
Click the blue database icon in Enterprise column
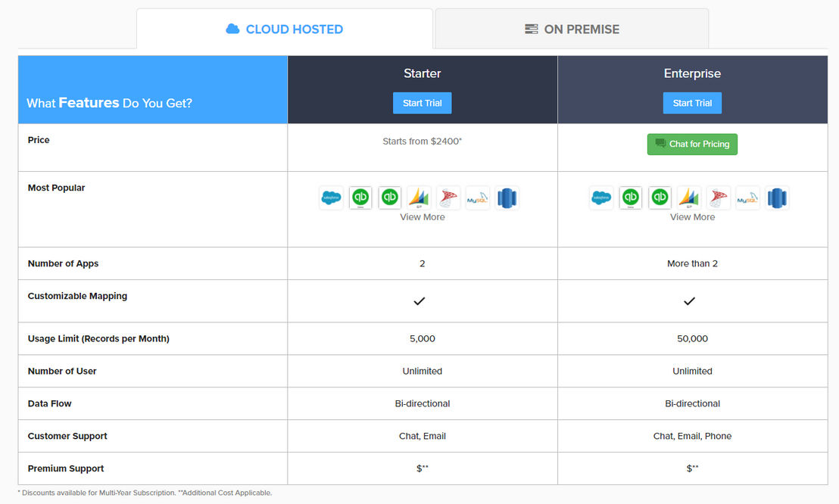(777, 198)
